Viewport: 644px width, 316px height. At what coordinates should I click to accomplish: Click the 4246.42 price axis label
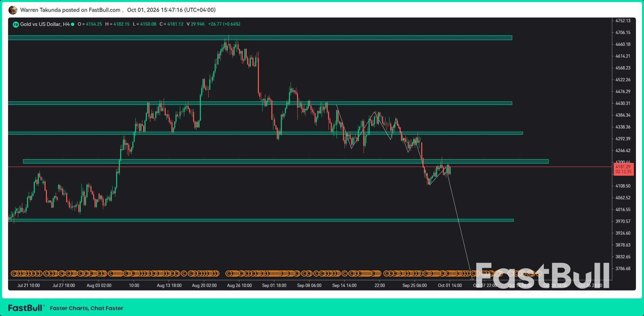click(623, 151)
